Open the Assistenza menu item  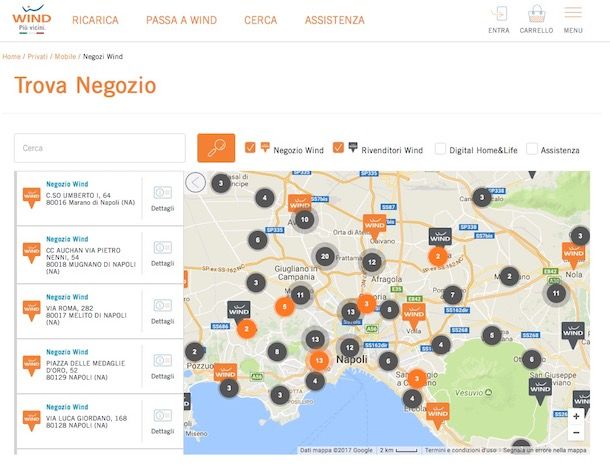click(335, 20)
